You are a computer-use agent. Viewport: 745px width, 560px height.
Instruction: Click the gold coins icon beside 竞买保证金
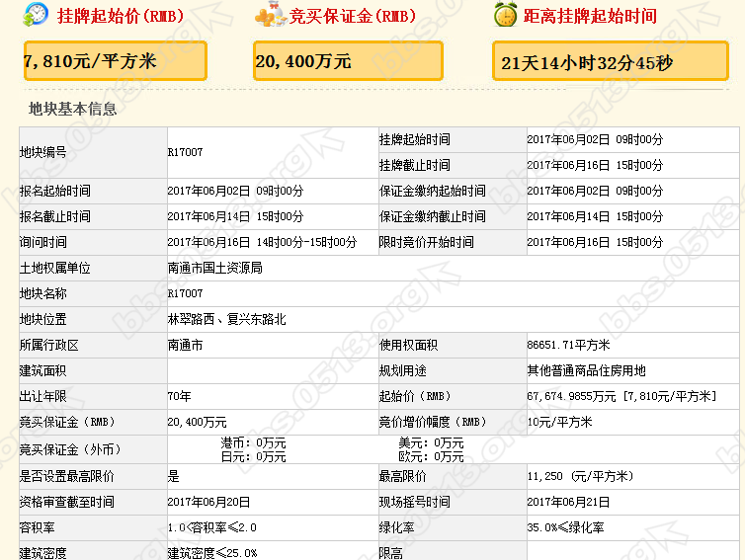point(271,14)
